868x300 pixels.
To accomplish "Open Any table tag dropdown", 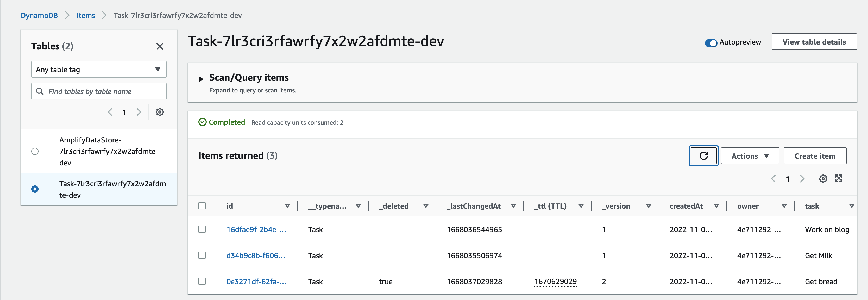I will (99, 70).
